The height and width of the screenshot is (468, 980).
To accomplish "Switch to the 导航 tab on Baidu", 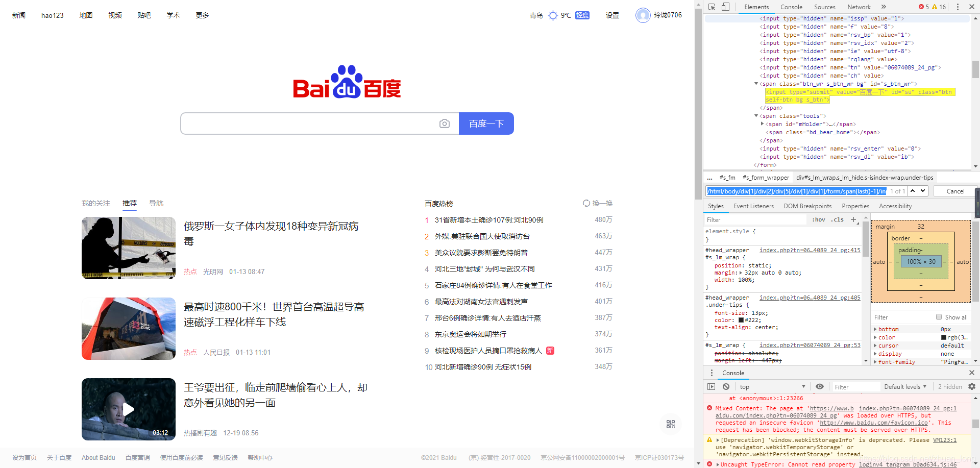I will pyautogui.click(x=156, y=203).
